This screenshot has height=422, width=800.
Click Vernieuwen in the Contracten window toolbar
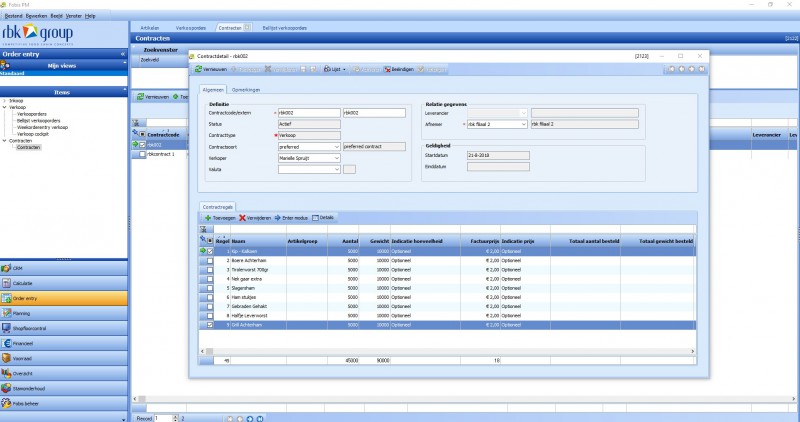(153, 96)
